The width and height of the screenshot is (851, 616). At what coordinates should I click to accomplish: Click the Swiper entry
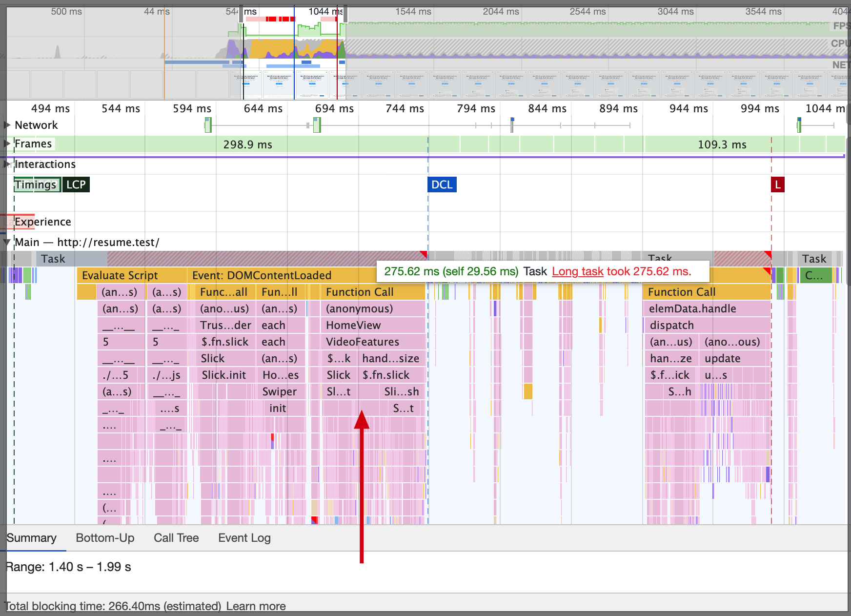click(x=280, y=391)
